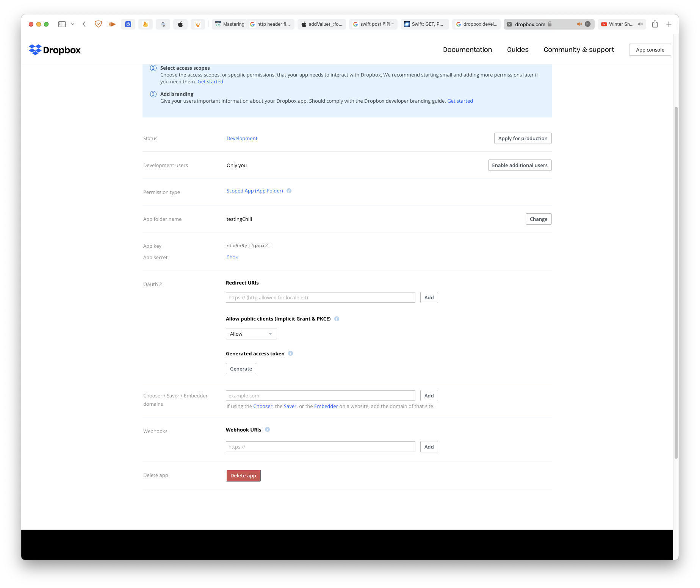Open the page menu ellipsis in address bar
700x588 pixels.
point(588,24)
